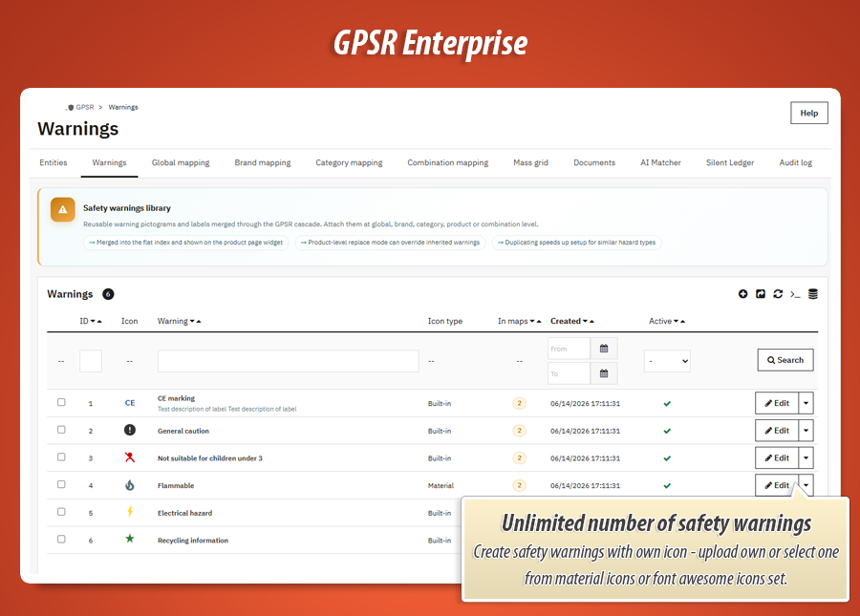This screenshot has height=616, width=860.
Task: Click the Flammable flame icon
Action: pyautogui.click(x=129, y=485)
